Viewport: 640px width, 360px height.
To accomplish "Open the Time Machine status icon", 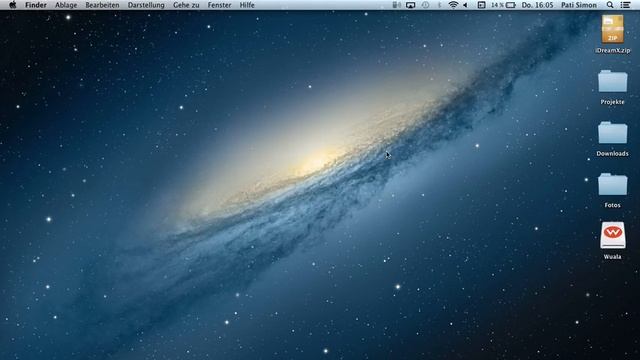I will (425, 5).
